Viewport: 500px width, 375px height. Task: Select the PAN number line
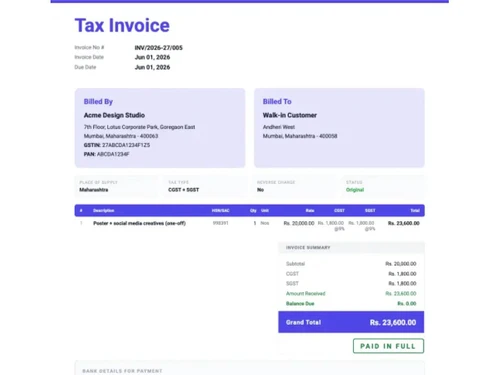(107, 154)
